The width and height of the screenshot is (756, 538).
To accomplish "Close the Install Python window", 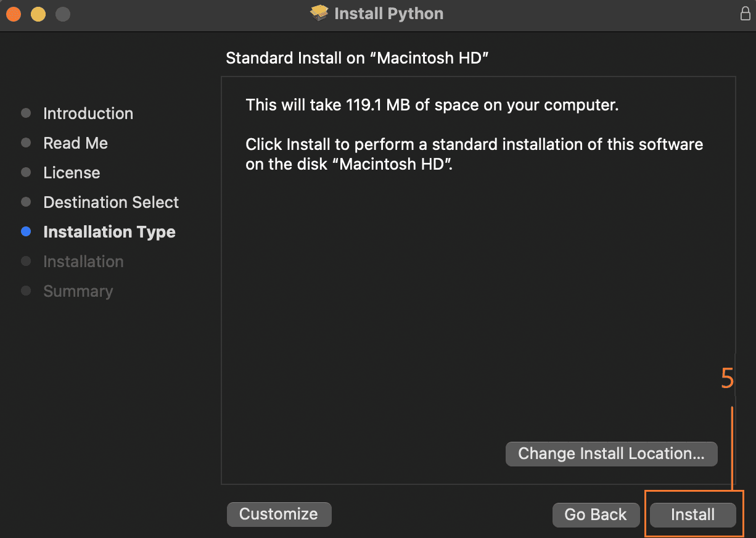I will pos(14,14).
